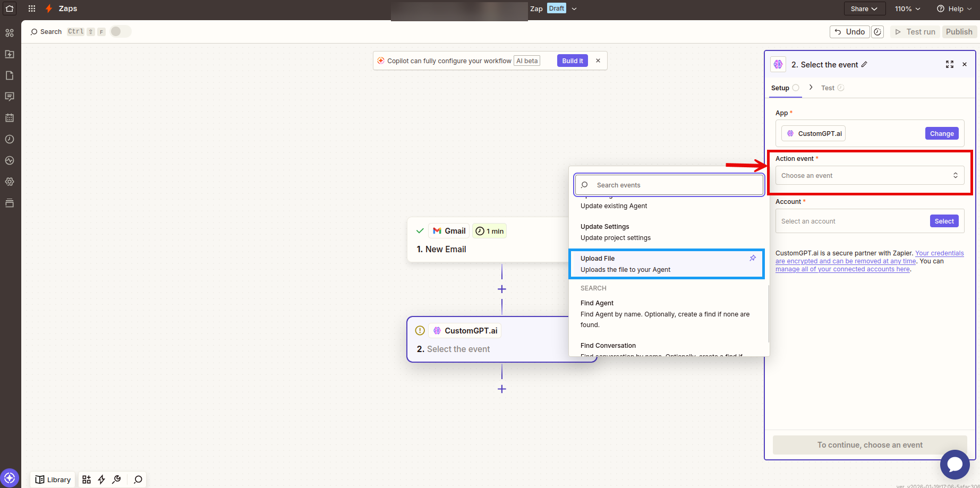Focus the Search events field
Viewport: 980px width, 488px height.
click(x=669, y=185)
